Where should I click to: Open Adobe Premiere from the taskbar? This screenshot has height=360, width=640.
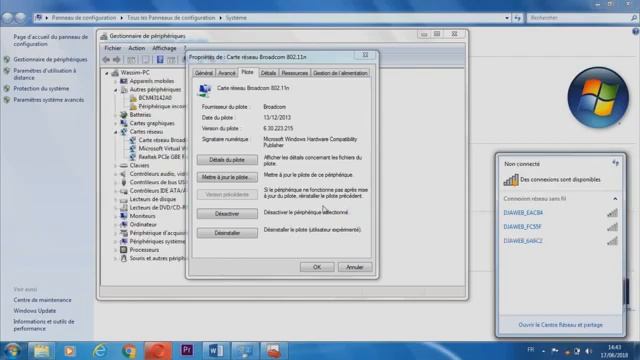point(187,350)
